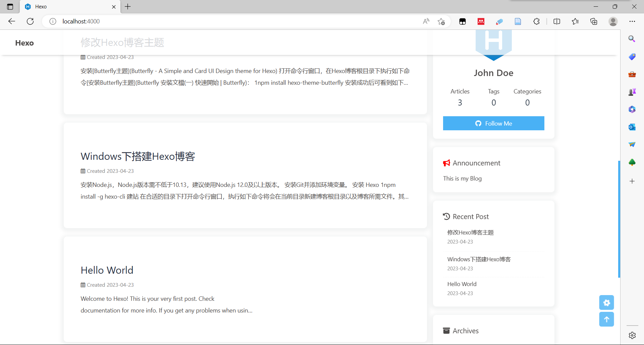Open a new browser tab

(x=128, y=7)
